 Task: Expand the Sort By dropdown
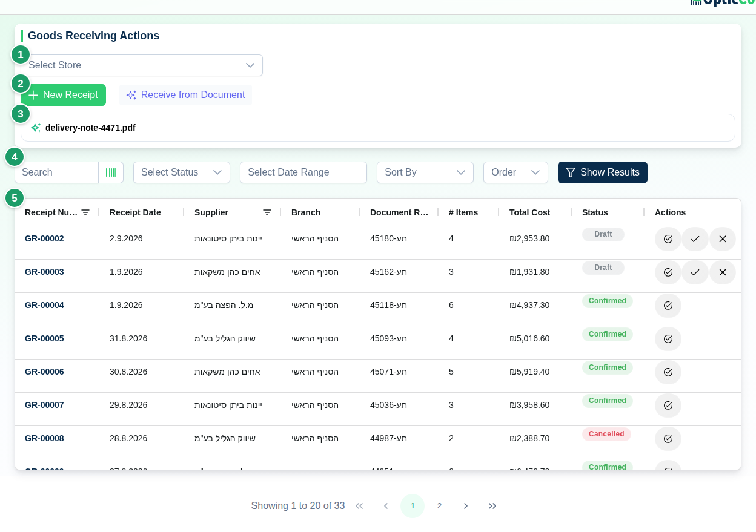[425, 172]
